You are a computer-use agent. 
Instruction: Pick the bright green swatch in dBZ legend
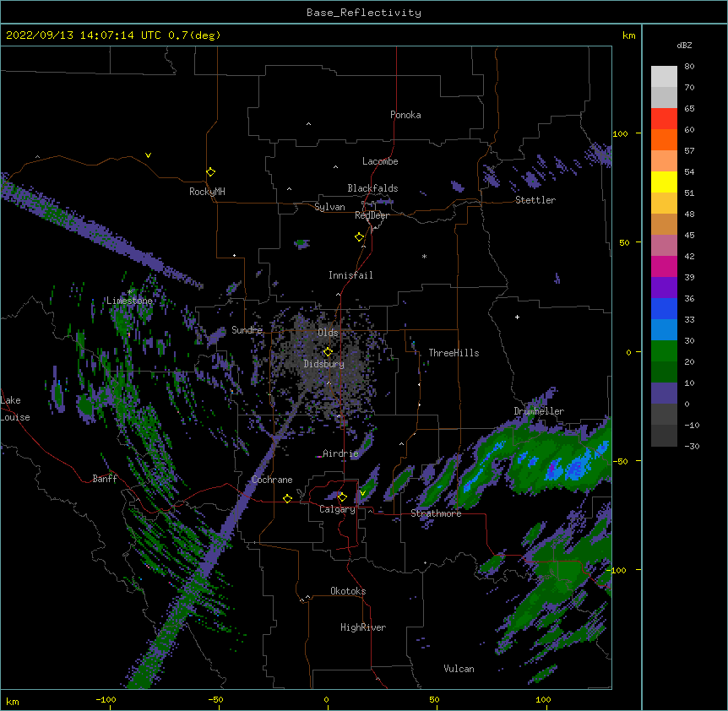664,351
